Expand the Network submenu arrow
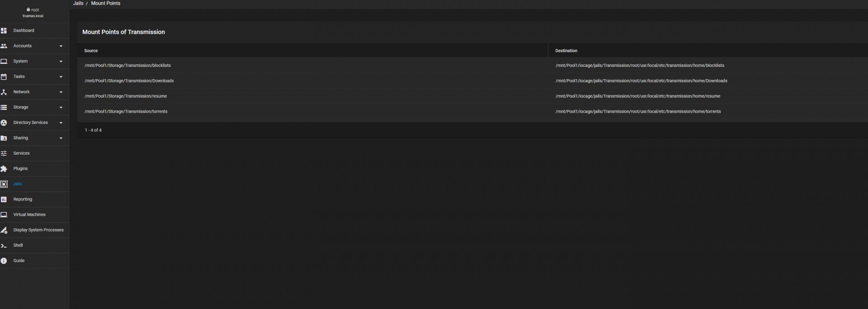 (x=61, y=92)
